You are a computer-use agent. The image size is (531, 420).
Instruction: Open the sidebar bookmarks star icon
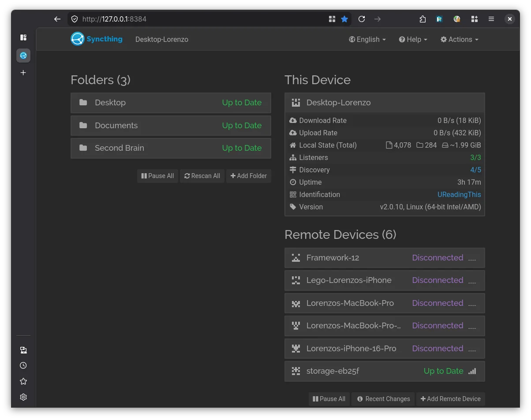click(x=23, y=381)
